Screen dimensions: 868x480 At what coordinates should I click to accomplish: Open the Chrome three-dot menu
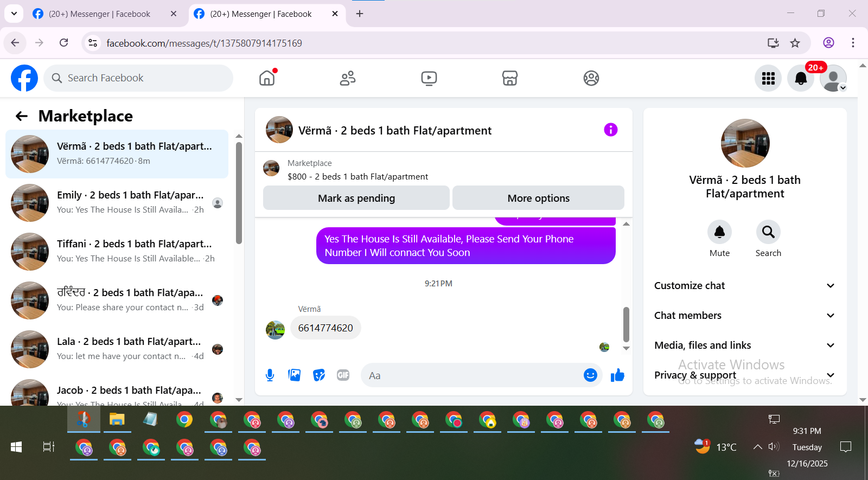853,43
